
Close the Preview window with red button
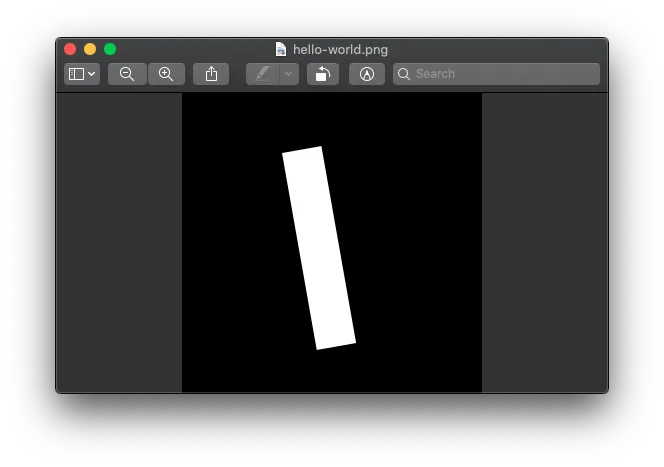[x=70, y=49]
